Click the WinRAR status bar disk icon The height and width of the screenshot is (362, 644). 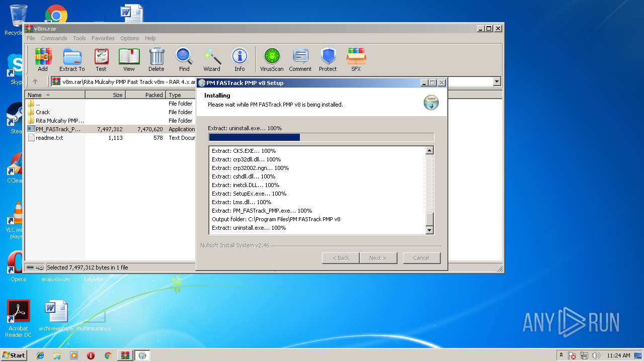[x=30, y=267]
